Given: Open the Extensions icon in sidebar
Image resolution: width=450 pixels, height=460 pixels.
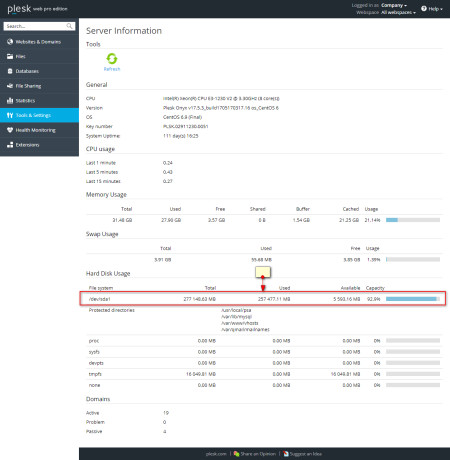Looking at the screenshot, I should click(10, 145).
